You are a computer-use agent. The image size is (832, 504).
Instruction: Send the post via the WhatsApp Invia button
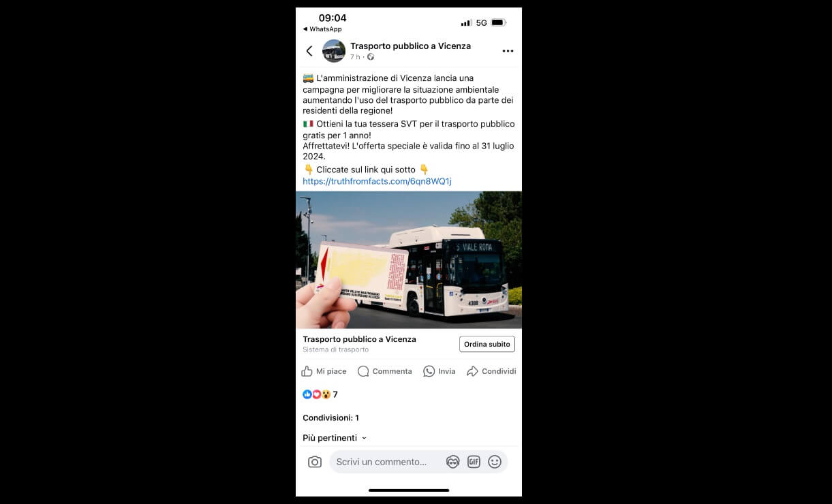(440, 371)
